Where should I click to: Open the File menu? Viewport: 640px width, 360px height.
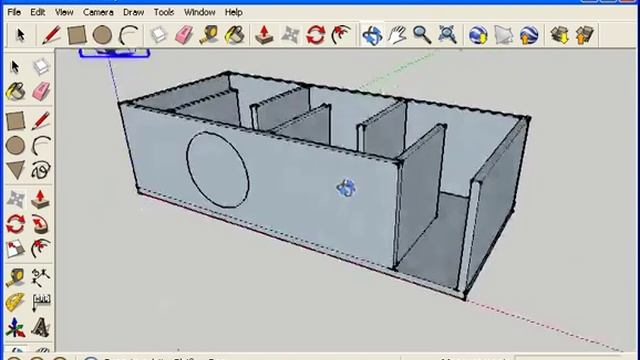(14, 12)
